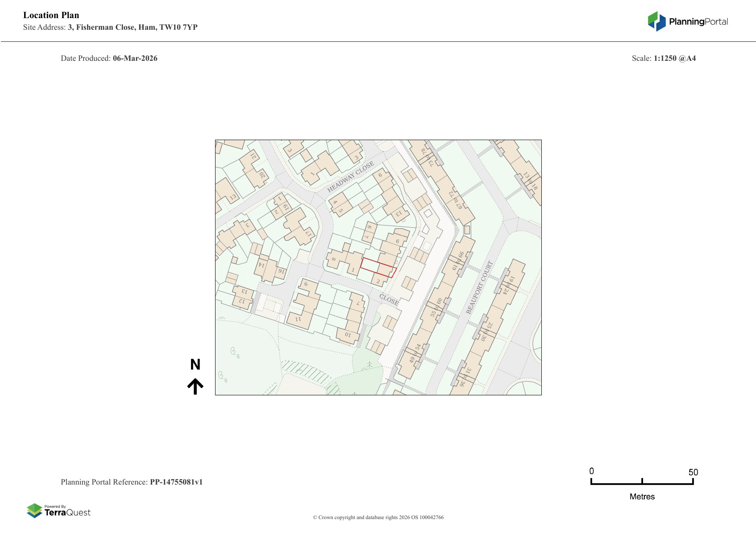Click the HEADWAY CLOSE street label
The image size is (756, 535).
[x=350, y=177]
